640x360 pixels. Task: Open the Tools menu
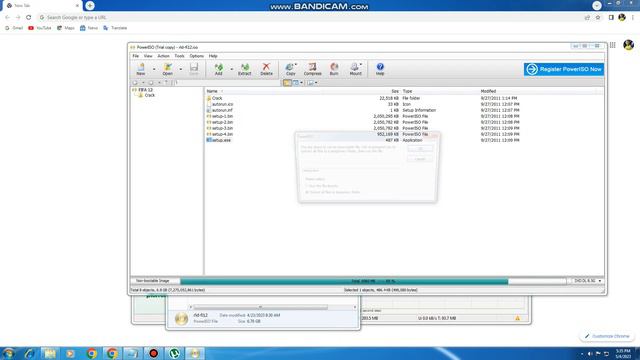180,56
